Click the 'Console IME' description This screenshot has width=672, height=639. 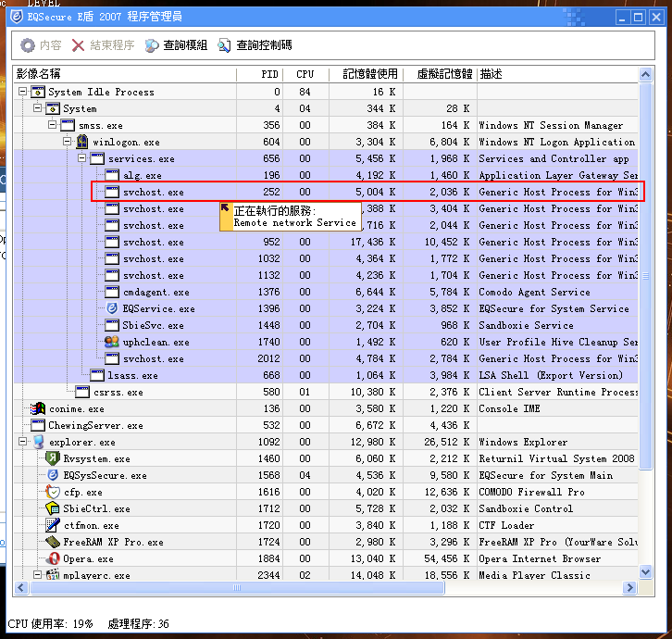point(509,408)
